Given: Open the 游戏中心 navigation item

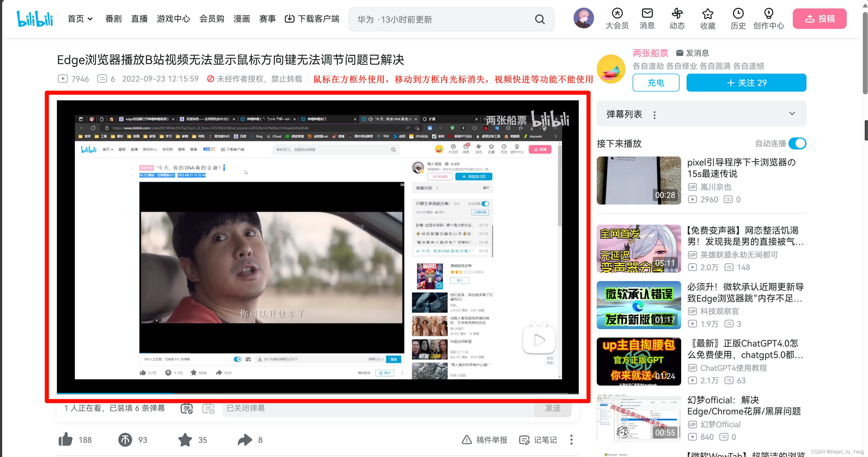Looking at the screenshot, I should 173,19.
